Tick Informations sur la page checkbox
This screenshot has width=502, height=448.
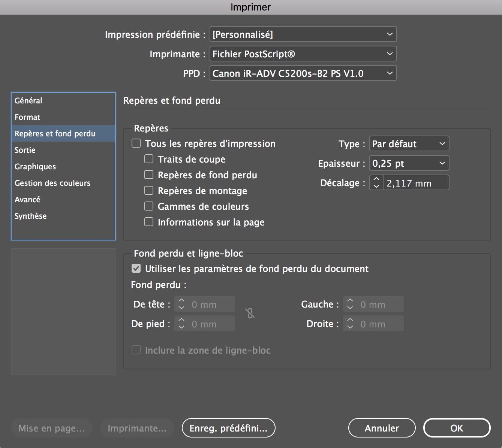[x=149, y=222]
